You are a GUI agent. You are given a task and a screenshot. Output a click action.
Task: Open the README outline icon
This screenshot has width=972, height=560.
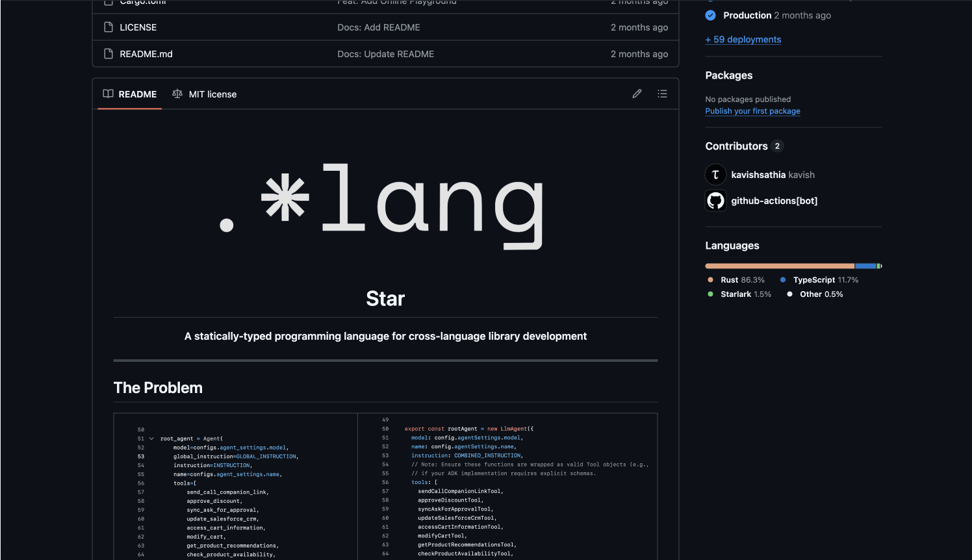click(x=662, y=94)
